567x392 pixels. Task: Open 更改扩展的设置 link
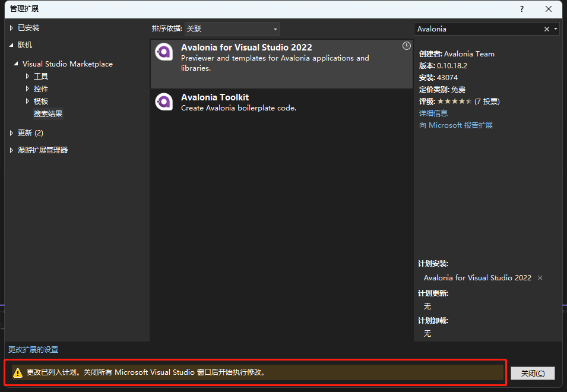tap(33, 350)
